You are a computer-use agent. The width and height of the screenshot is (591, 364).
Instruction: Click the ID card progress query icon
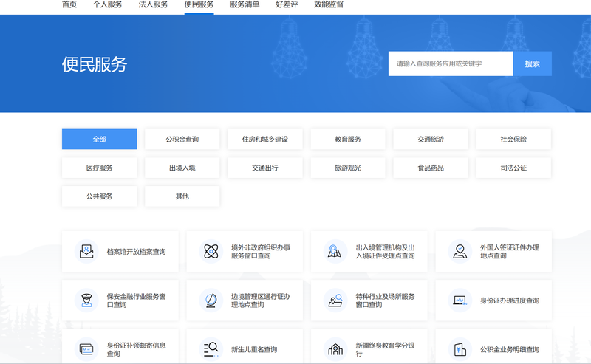(460, 300)
